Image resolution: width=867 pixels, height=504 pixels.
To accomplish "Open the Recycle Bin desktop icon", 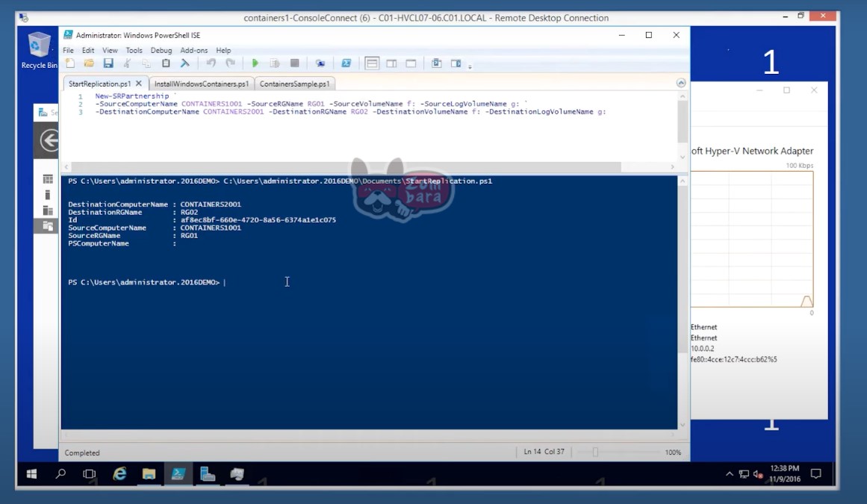I will 40,50.
